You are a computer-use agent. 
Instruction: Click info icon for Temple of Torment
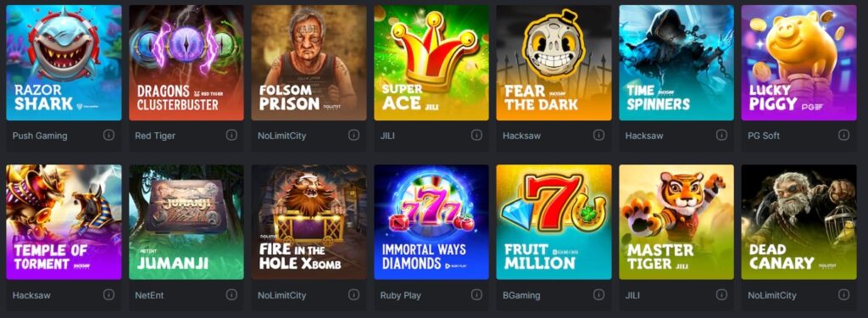108,294
